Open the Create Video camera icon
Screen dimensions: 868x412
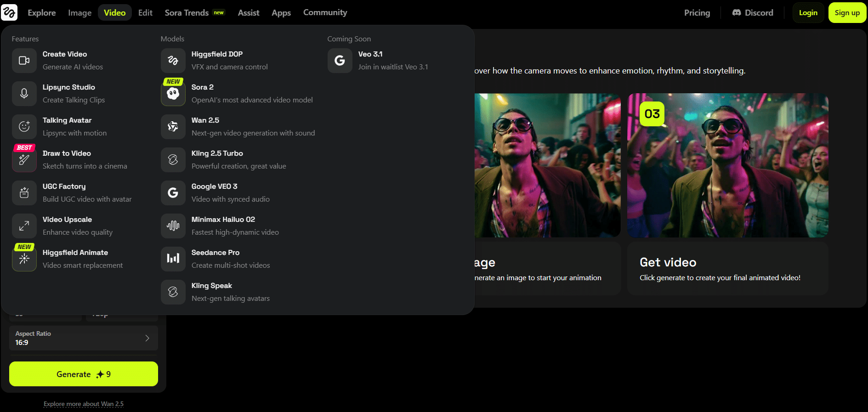click(x=24, y=61)
